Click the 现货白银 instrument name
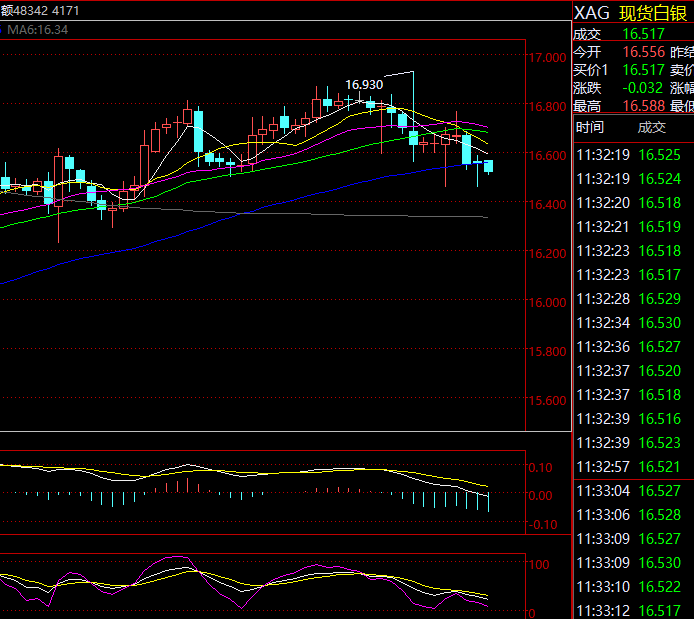694x619 pixels. 653,13
